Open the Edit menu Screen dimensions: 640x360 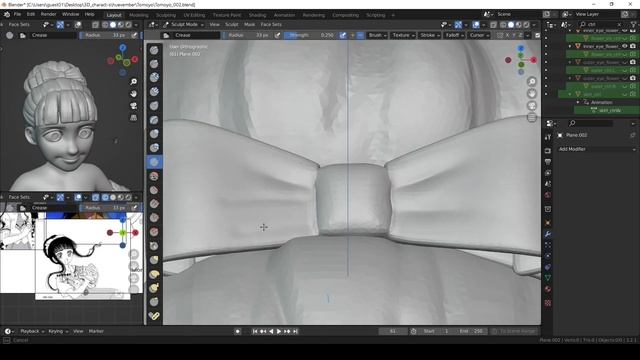coord(31,14)
